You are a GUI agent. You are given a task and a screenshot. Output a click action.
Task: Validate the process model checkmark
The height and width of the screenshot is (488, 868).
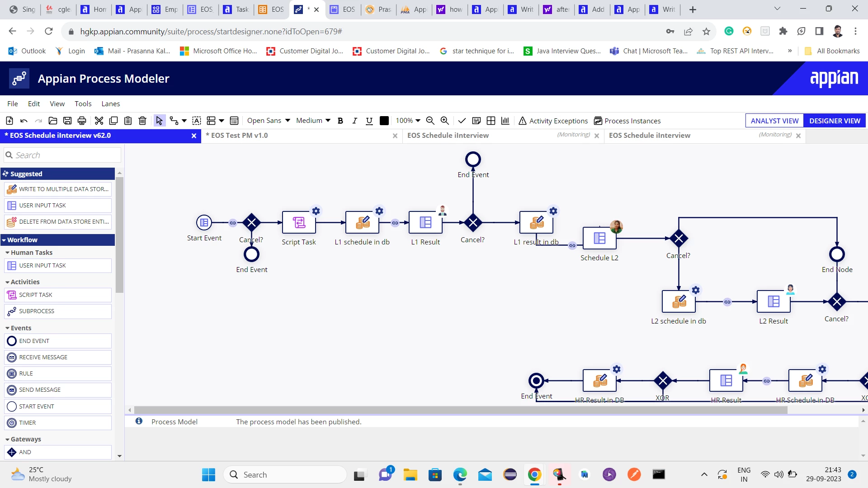462,121
